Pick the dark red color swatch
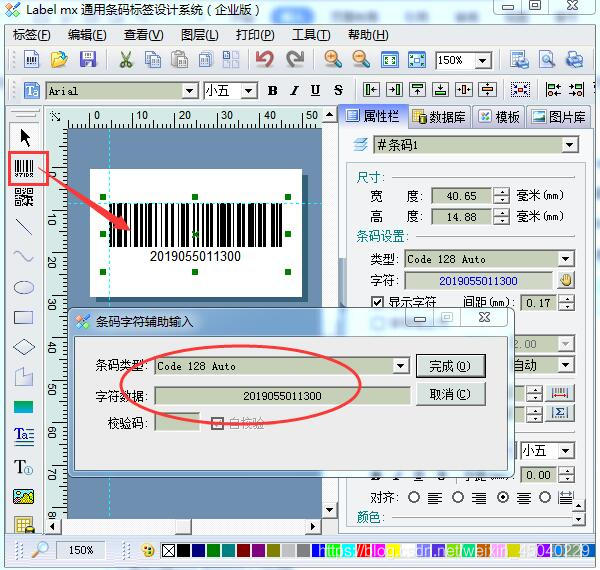This screenshot has height=570, width=600. (x=243, y=550)
